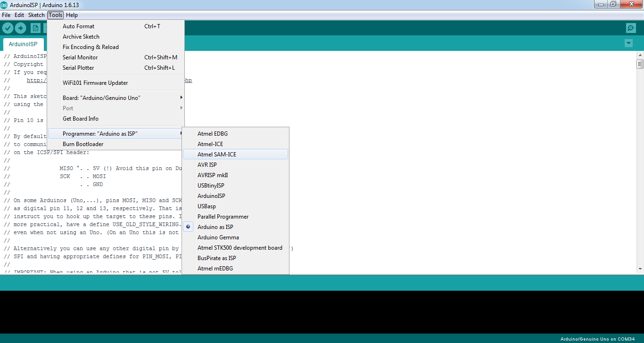Select Atmel EDBG programmer
644x343 pixels.
click(235, 134)
